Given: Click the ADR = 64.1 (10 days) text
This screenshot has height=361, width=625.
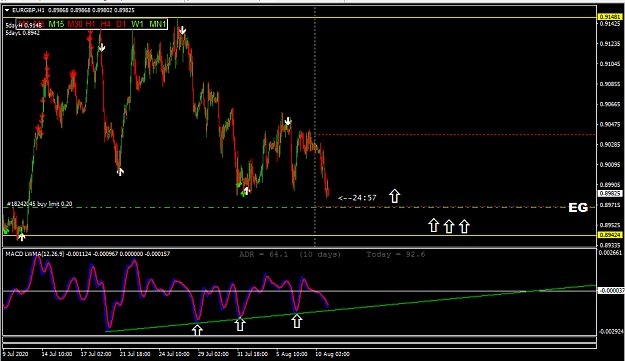Looking at the screenshot, I should click(x=290, y=254).
